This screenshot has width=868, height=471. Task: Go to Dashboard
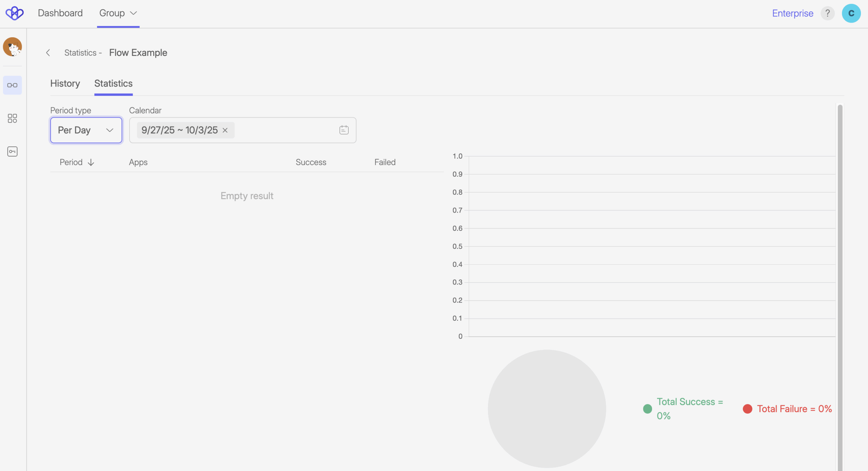(60, 13)
